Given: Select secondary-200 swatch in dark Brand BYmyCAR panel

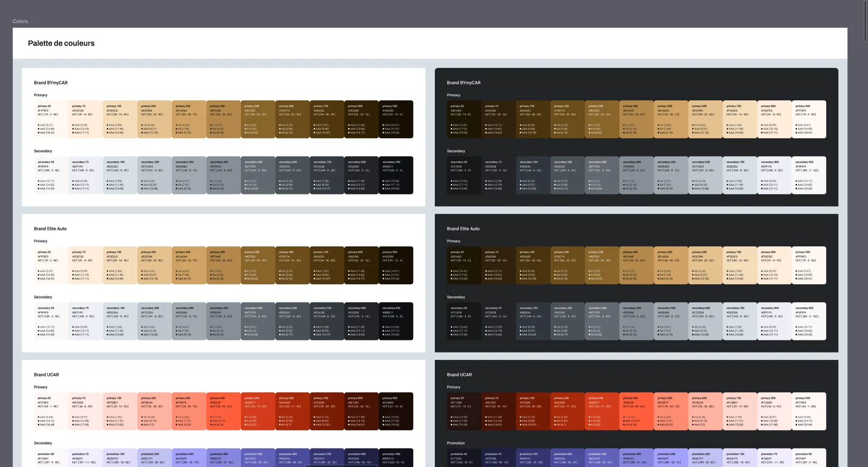Looking at the screenshot, I should point(568,175).
